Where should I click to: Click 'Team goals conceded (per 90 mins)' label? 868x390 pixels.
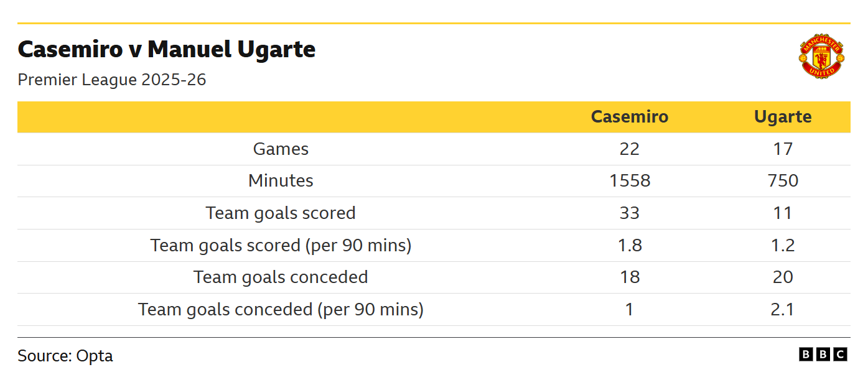click(x=281, y=310)
